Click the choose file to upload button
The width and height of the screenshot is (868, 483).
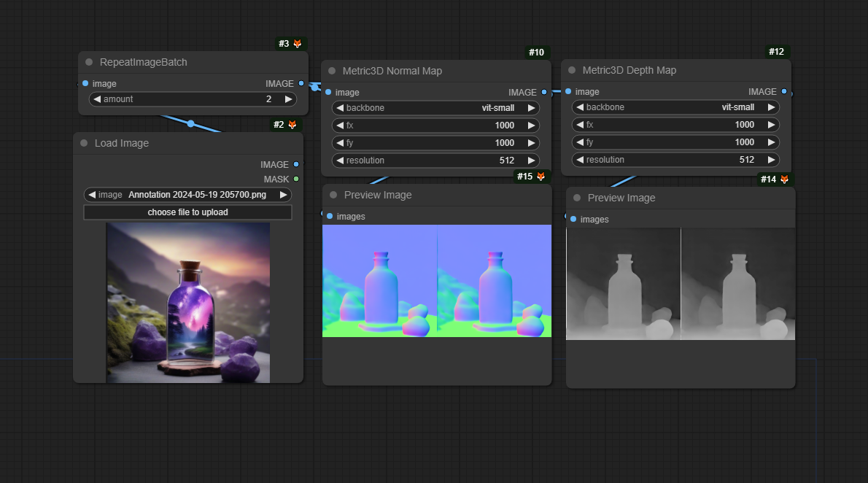(187, 212)
